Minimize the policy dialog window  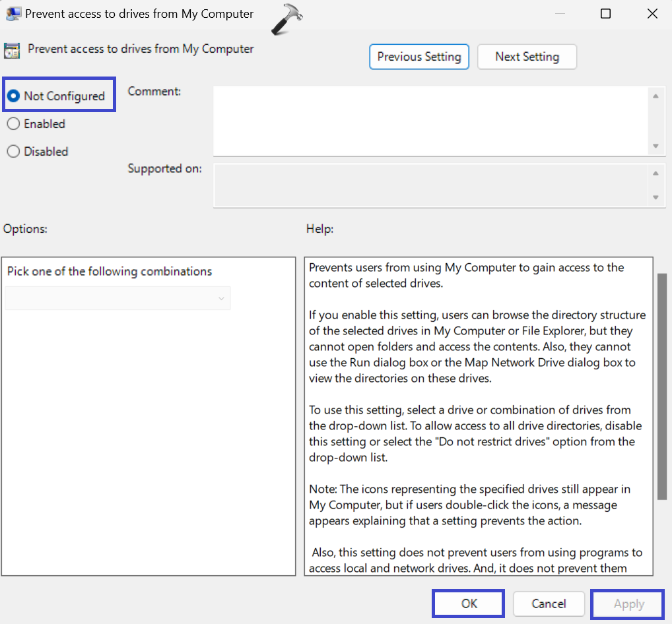click(x=559, y=14)
